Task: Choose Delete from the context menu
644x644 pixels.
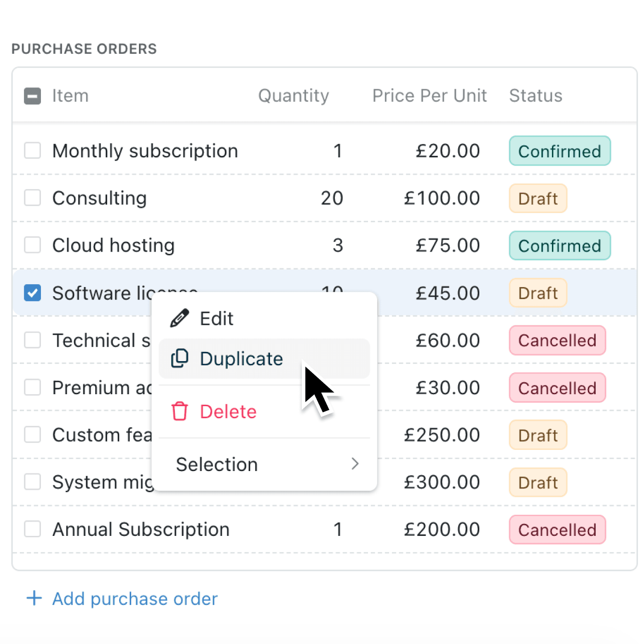Action: point(228,411)
